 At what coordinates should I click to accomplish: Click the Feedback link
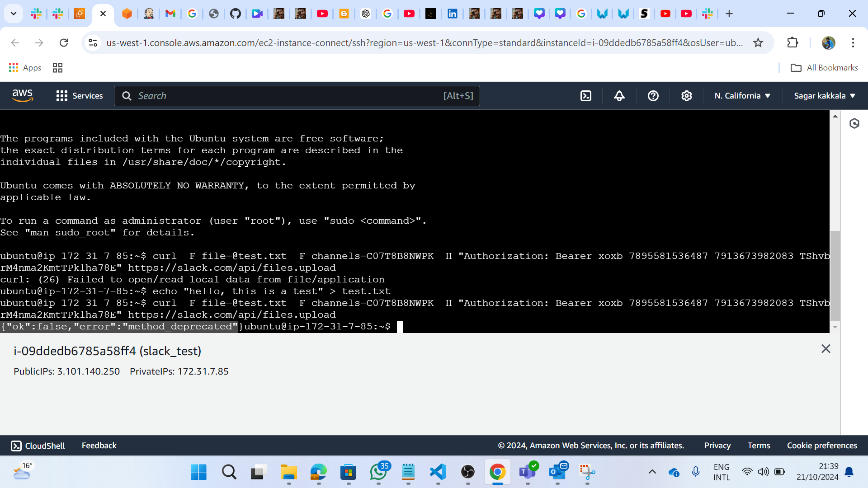(x=99, y=446)
